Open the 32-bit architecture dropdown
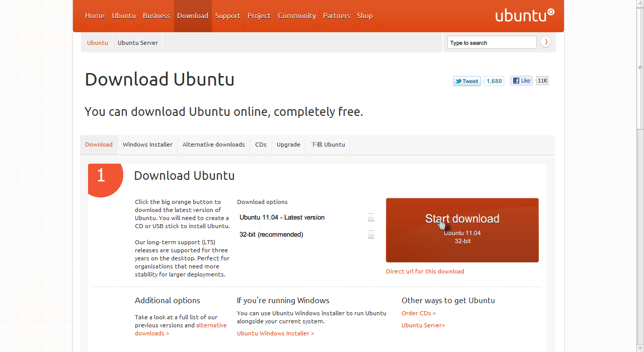The width and height of the screenshot is (644, 352). point(371,235)
